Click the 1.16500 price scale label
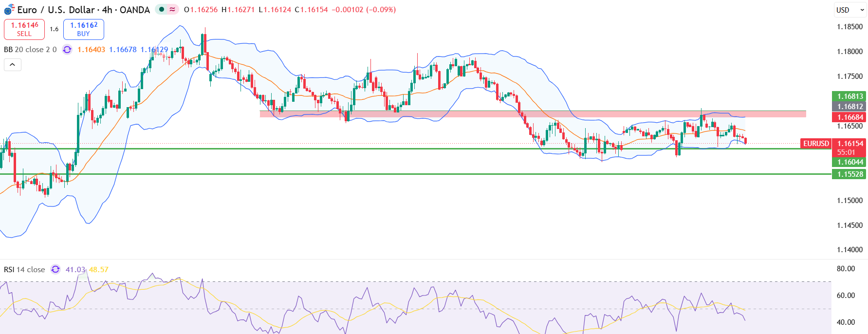Image resolution: width=868 pixels, height=334 pixels. [x=850, y=126]
